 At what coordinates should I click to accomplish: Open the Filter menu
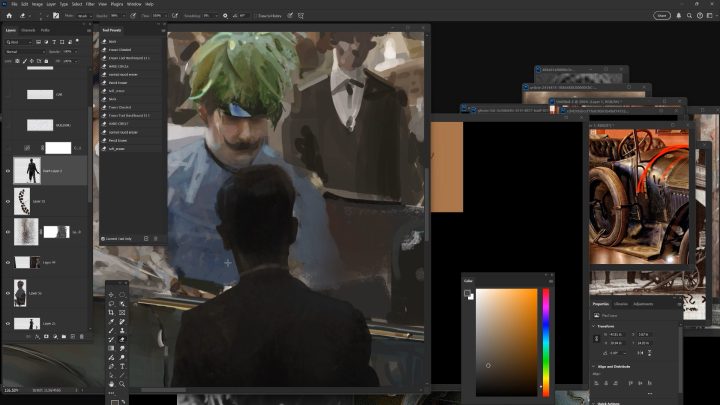coord(90,4)
